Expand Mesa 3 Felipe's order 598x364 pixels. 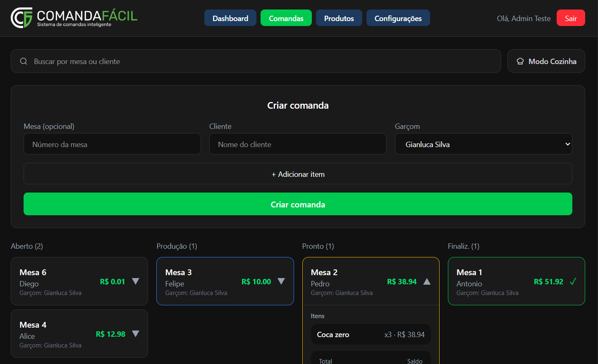coord(281,281)
